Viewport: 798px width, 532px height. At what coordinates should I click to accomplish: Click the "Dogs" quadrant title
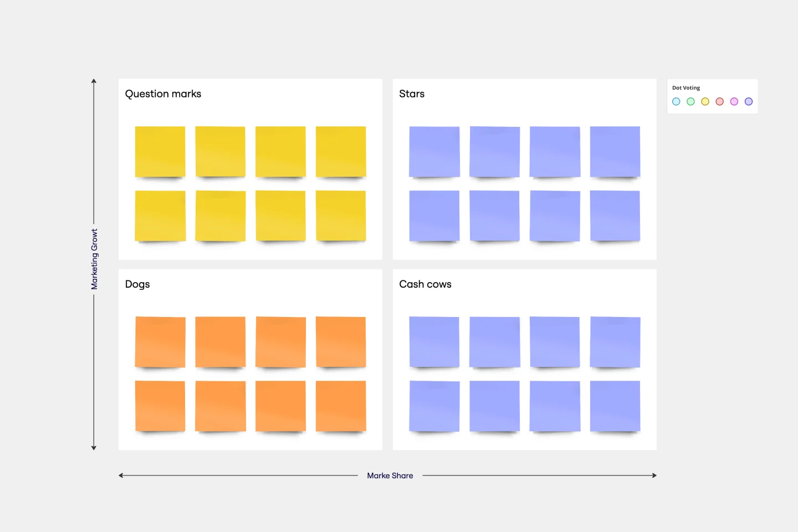[x=137, y=284]
